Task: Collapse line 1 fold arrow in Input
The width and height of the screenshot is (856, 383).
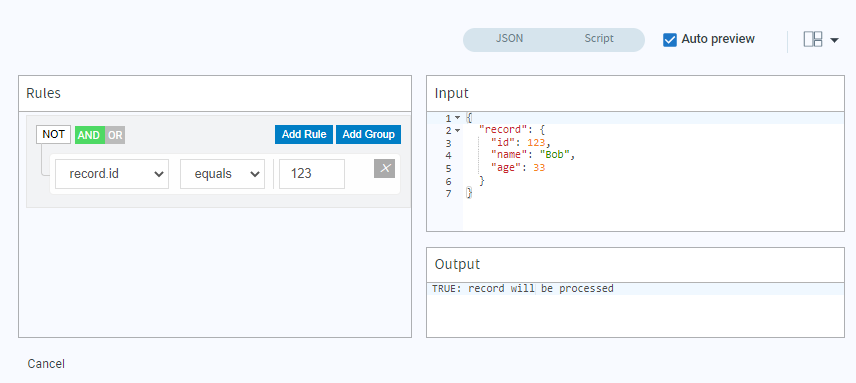Action: [457, 118]
